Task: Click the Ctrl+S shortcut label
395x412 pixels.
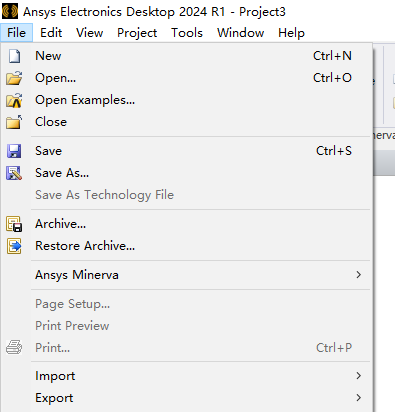Action: pyautogui.click(x=334, y=151)
